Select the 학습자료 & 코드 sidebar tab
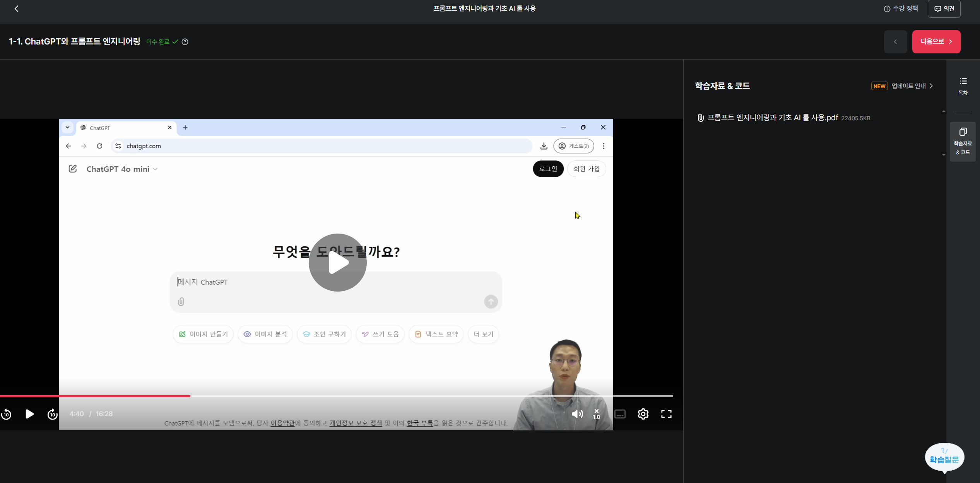Image resolution: width=980 pixels, height=483 pixels. 963,141
